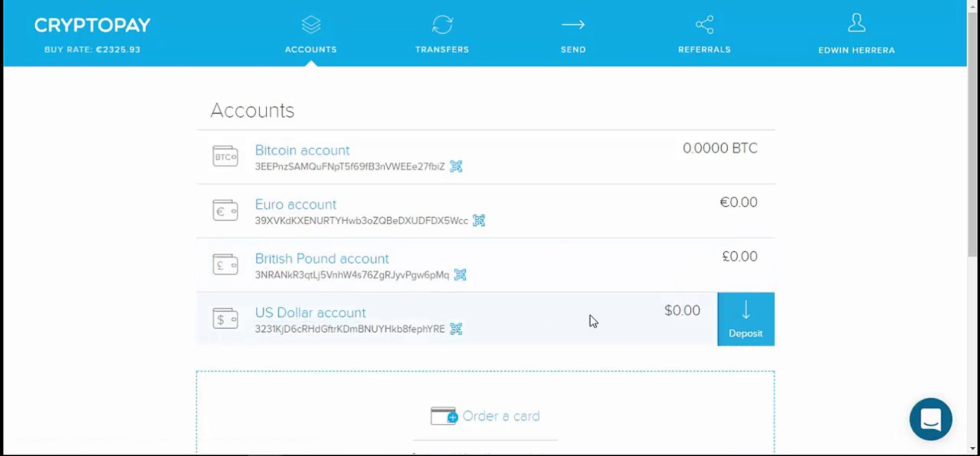The image size is (980, 456).
Task: Click the Euro wallet icon
Action: pyautogui.click(x=225, y=210)
